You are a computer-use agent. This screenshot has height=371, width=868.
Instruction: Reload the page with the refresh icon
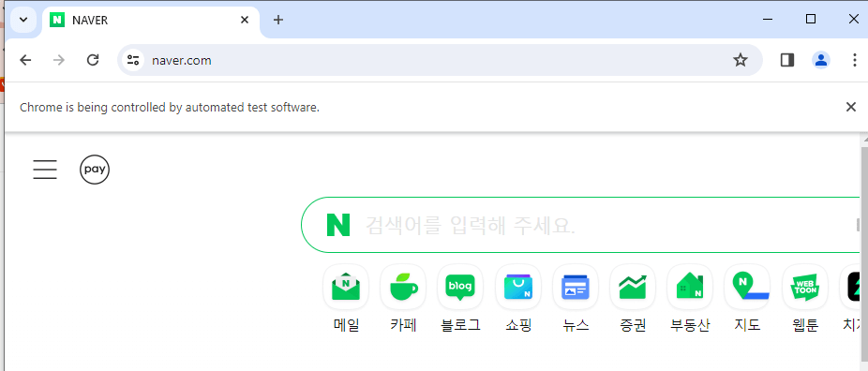[x=93, y=60]
